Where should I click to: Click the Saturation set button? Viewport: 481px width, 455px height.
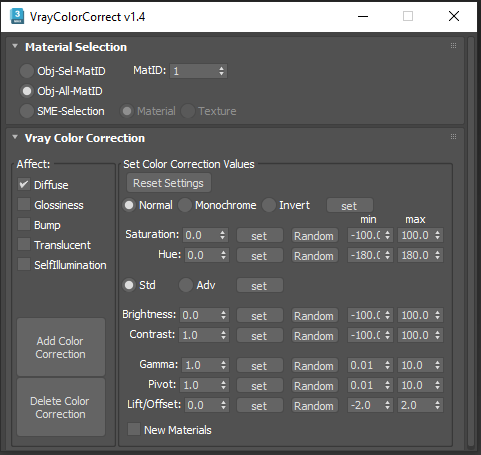point(260,235)
